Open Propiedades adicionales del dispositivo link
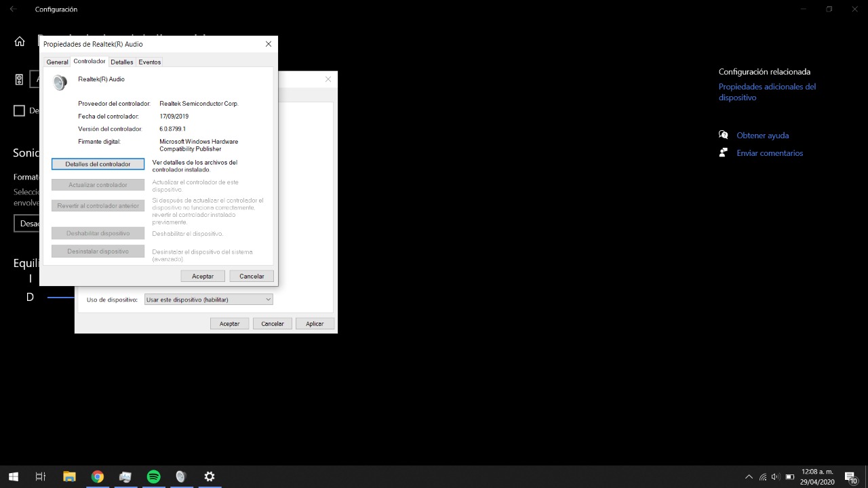868x488 pixels. coord(767,92)
